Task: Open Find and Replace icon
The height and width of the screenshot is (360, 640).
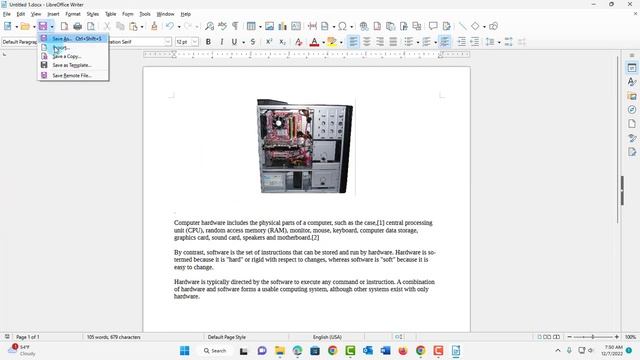Action: 209,26
